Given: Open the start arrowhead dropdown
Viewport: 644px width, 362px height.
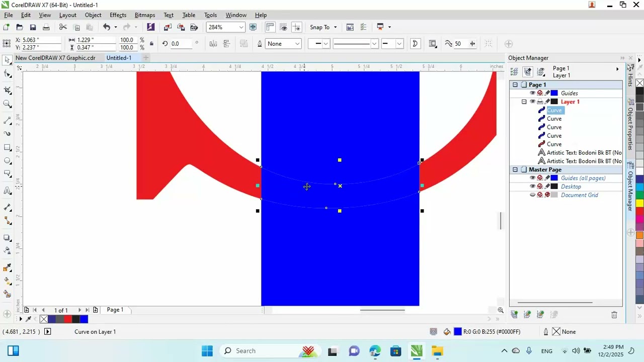Looking at the screenshot, I should 326,44.
